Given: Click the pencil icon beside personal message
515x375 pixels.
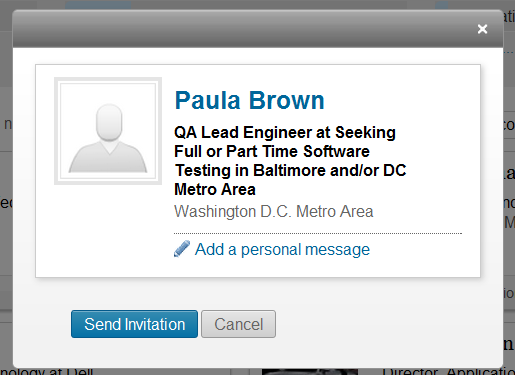Looking at the screenshot, I should tap(182, 249).
